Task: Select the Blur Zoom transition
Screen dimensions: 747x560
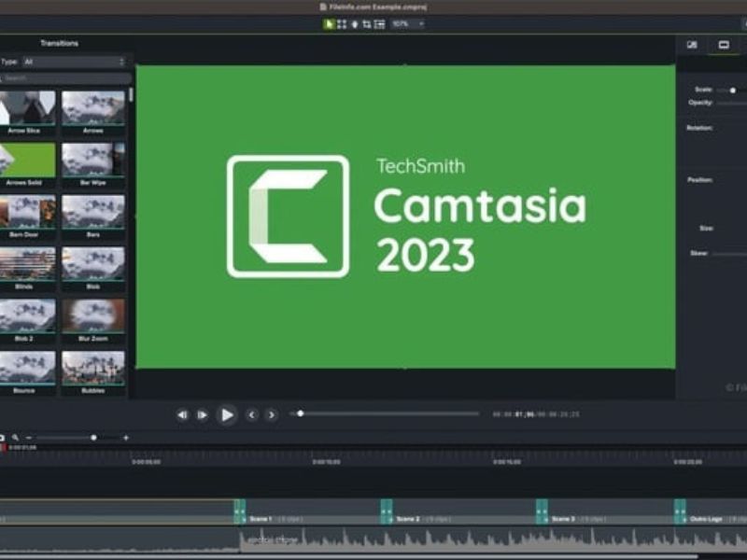Action: (93, 320)
